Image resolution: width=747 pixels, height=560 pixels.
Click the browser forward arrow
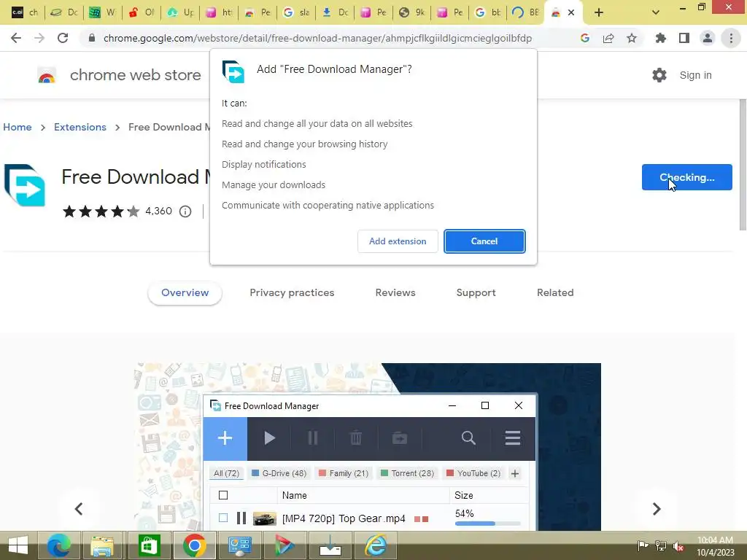click(39, 38)
